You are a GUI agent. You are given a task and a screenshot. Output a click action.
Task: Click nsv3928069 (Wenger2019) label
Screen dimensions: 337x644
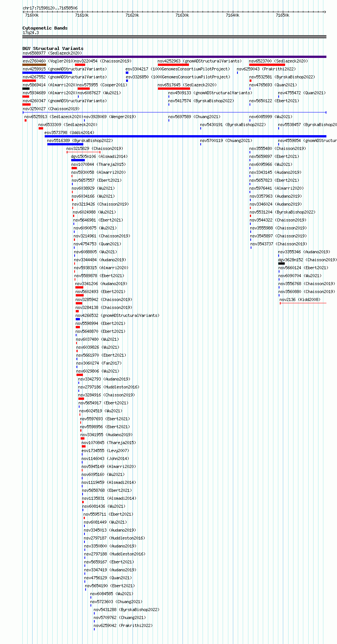(110, 117)
